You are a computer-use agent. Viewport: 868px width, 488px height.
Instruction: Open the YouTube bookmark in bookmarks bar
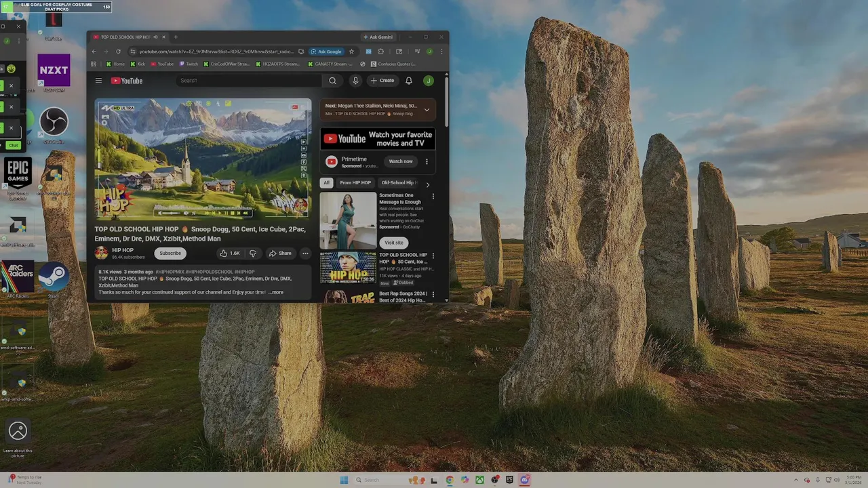click(162, 64)
